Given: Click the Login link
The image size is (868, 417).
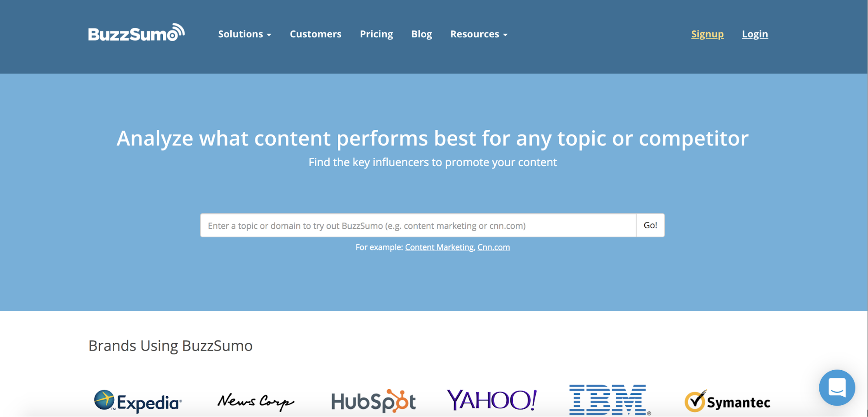Looking at the screenshot, I should click(x=755, y=34).
